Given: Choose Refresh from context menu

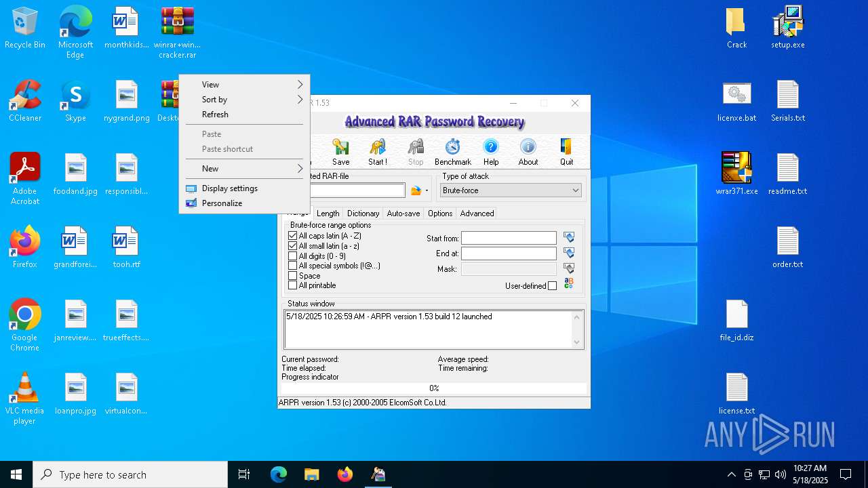Looking at the screenshot, I should point(244,115).
